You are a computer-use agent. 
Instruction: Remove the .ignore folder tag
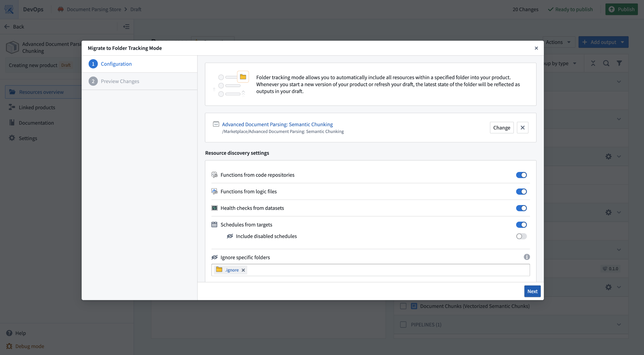coord(243,270)
